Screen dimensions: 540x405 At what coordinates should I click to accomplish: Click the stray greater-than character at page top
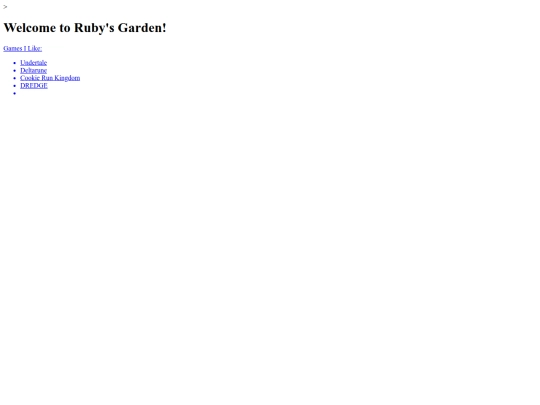5,7
